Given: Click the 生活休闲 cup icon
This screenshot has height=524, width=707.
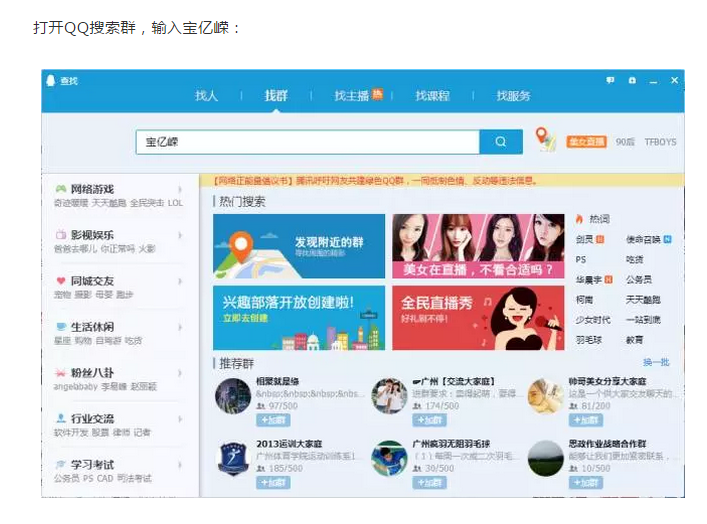Looking at the screenshot, I should [x=61, y=326].
